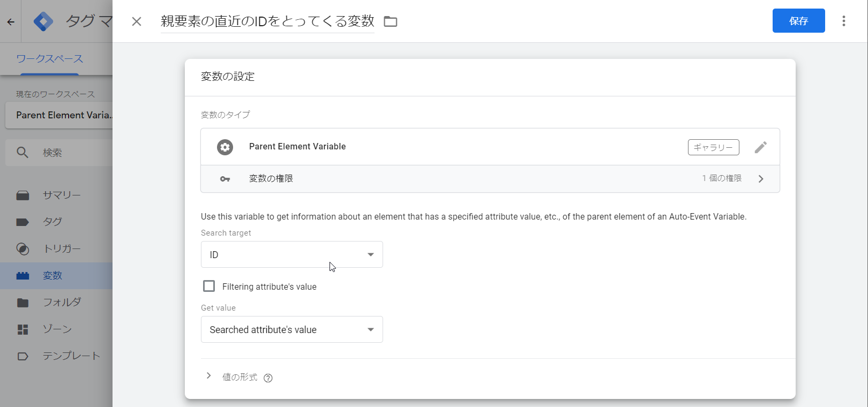
Task: Close the variable editor panel
Action: 137,21
